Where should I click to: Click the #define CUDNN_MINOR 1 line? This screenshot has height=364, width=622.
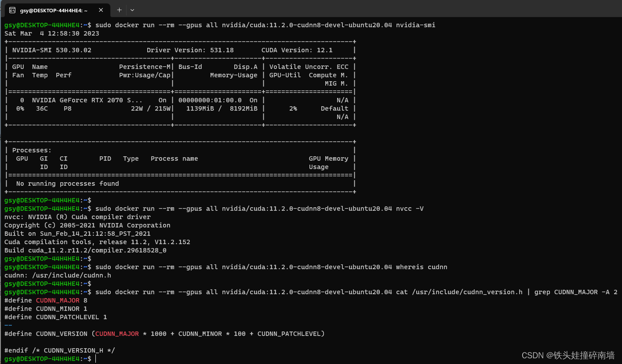pyautogui.click(x=46, y=309)
